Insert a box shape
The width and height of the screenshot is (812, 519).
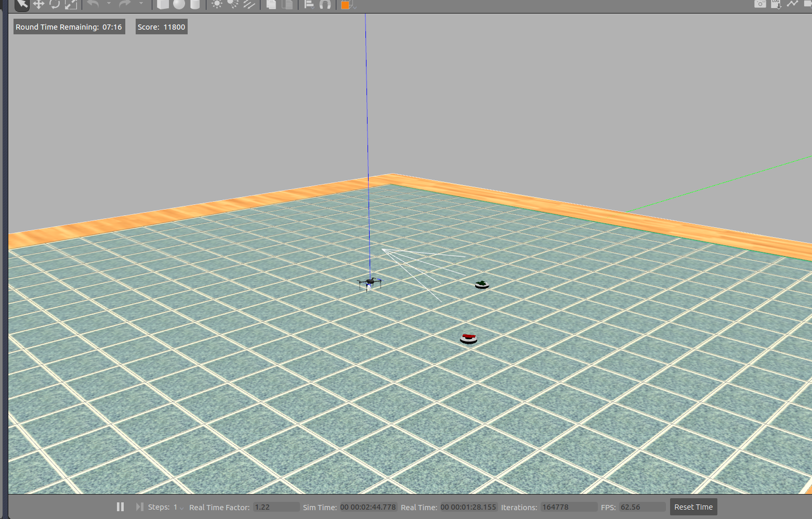pyautogui.click(x=163, y=4)
